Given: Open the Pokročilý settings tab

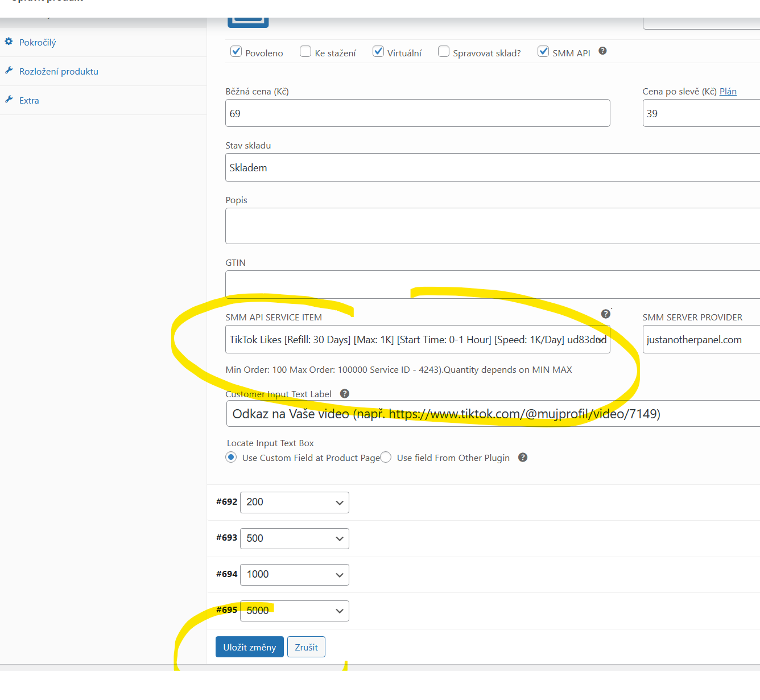Looking at the screenshot, I should click(x=38, y=43).
